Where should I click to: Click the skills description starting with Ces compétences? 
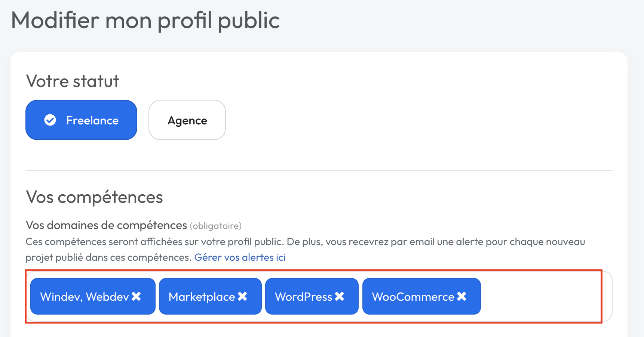(305, 242)
